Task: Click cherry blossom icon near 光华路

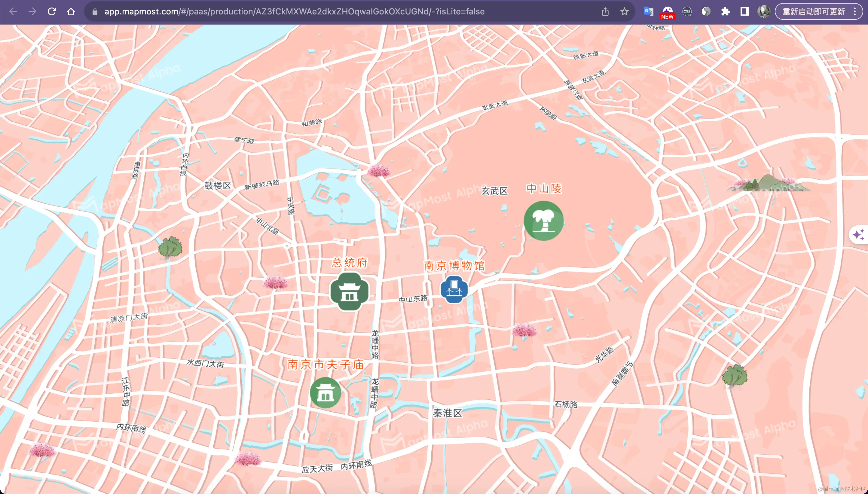Action: [x=524, y=330]
